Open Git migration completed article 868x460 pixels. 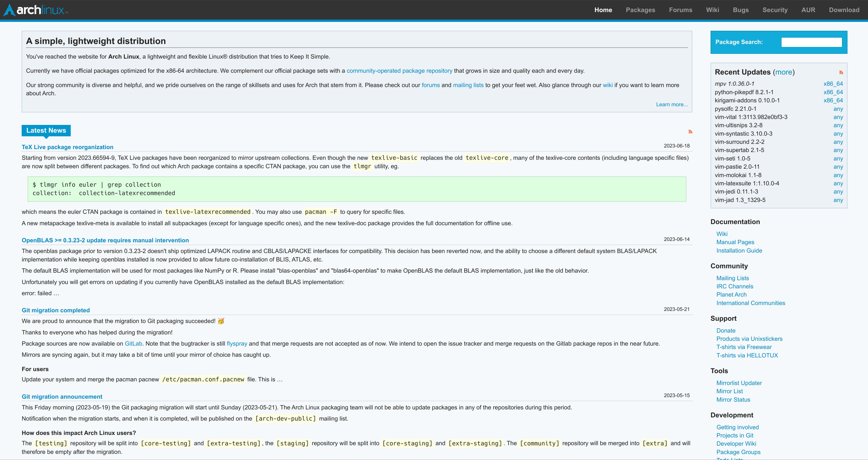[56, 310]
